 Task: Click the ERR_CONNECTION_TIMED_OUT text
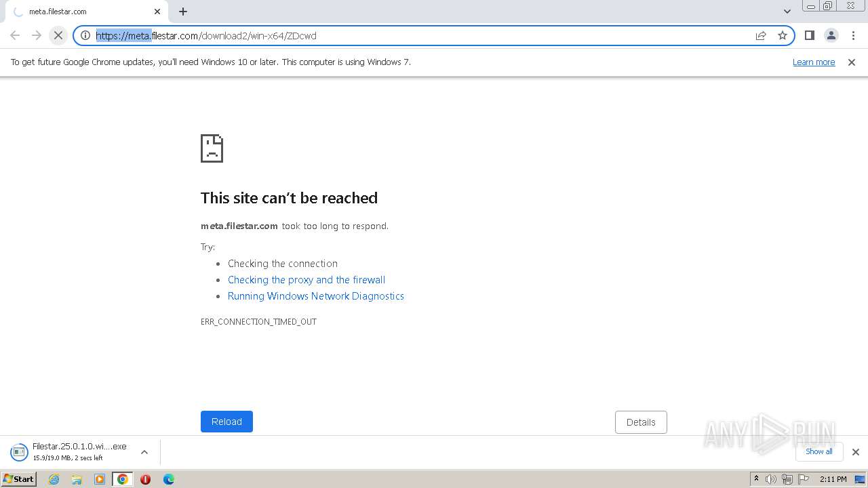258,322
